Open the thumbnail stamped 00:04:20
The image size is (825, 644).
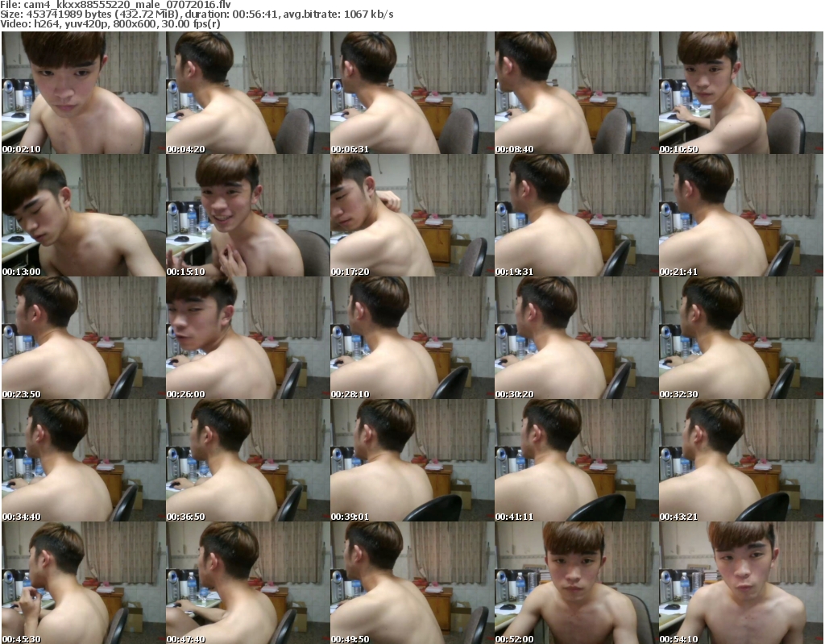247,93
